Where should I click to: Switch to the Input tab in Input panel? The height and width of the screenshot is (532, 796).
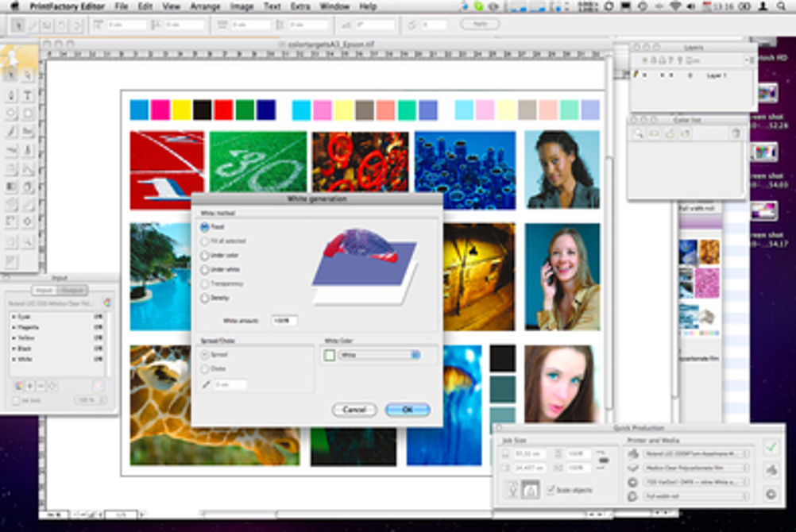[x=44, y=290]
